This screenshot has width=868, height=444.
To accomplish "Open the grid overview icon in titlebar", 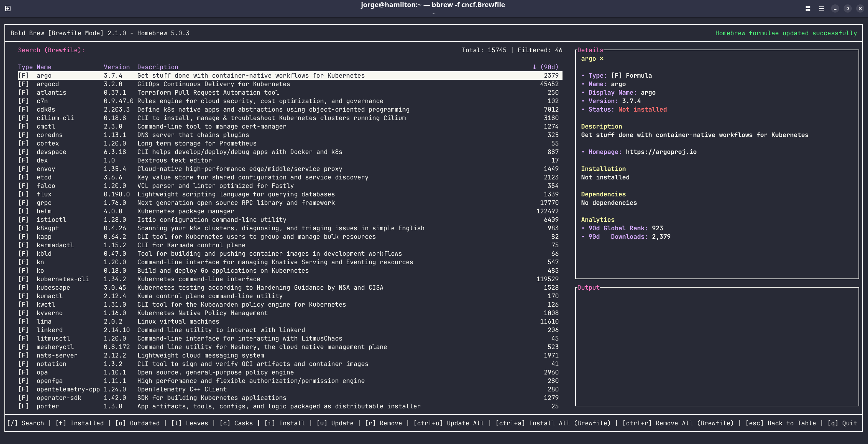I will coord(808,8).
